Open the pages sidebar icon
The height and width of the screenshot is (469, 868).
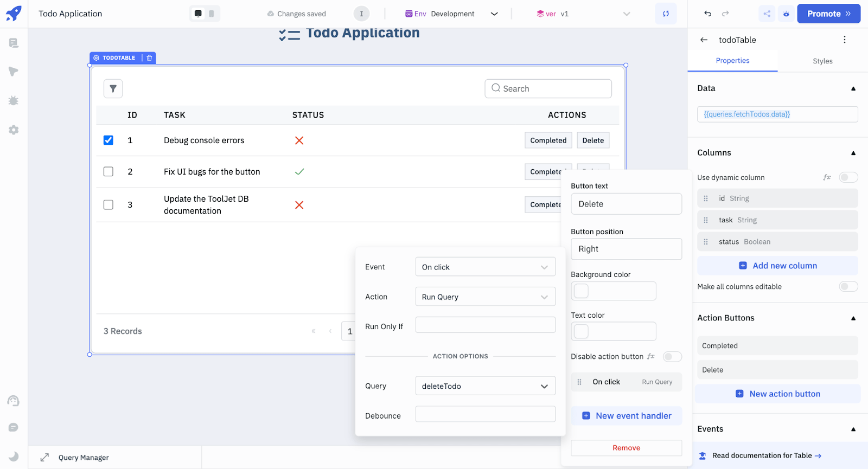(x=14, y=43)
